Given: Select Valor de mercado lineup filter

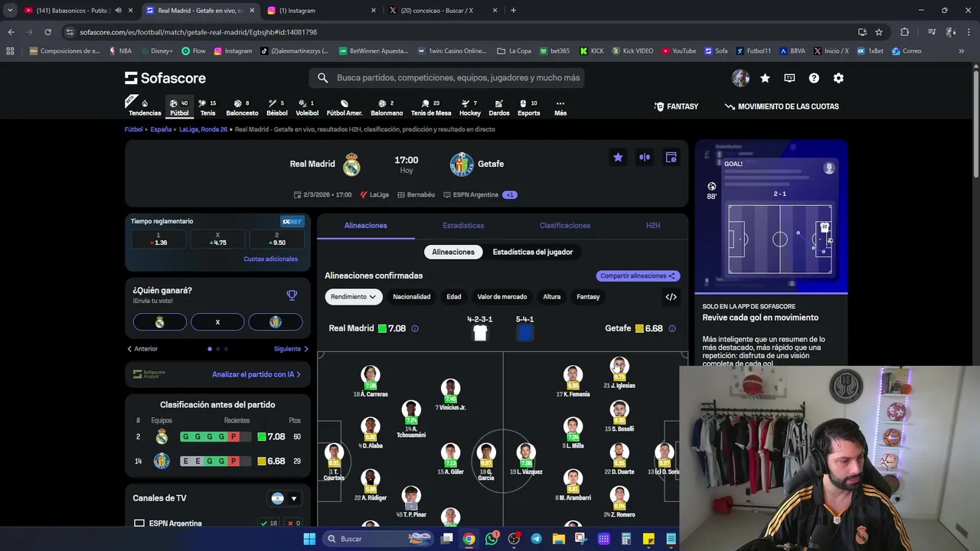Looking at the screenshot, I should click(x=502, y=297).
